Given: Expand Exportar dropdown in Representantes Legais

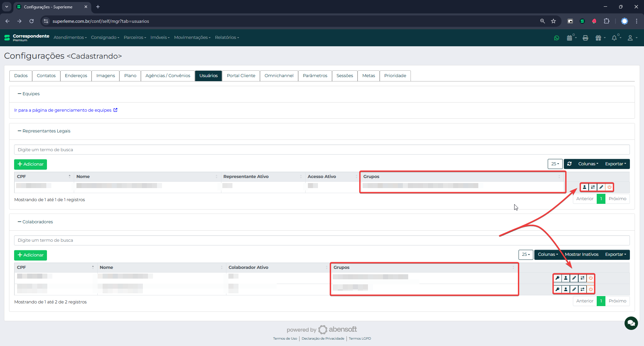Looking at the screenshot, I should pos(615,164).
